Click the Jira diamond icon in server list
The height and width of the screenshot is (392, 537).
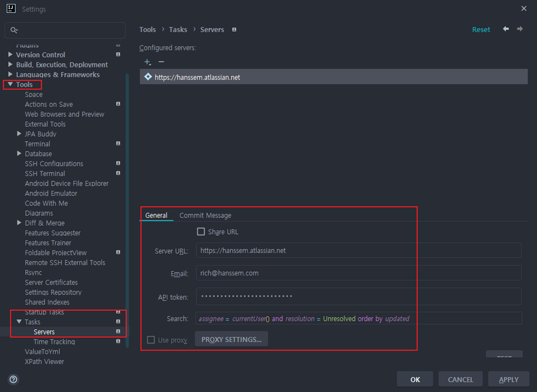tap(148, 77)
